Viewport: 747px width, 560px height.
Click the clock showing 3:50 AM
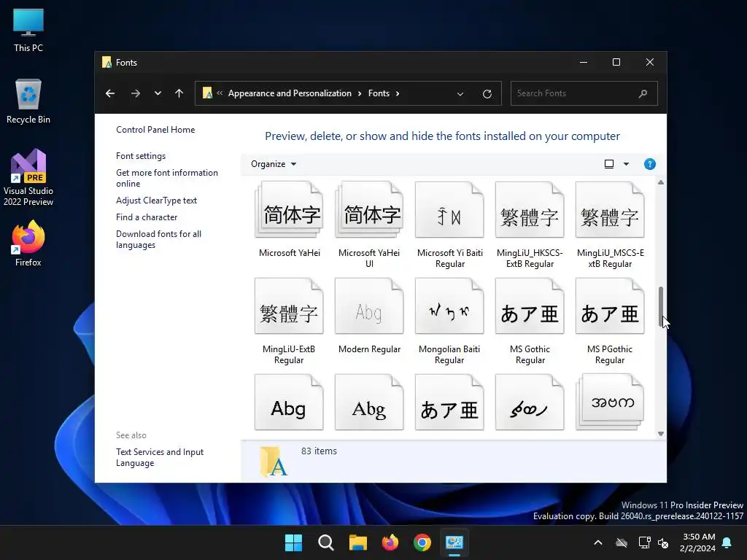699,537
